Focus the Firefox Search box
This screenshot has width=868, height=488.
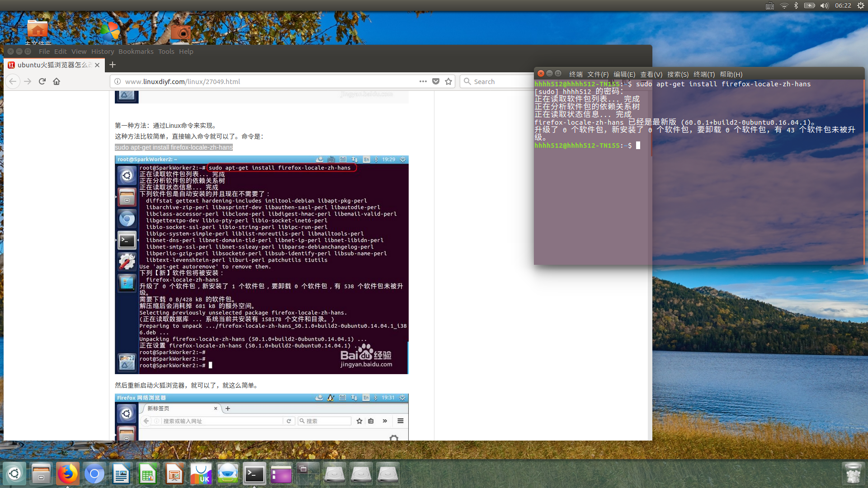pyautogui.click(x=497, y=81)
